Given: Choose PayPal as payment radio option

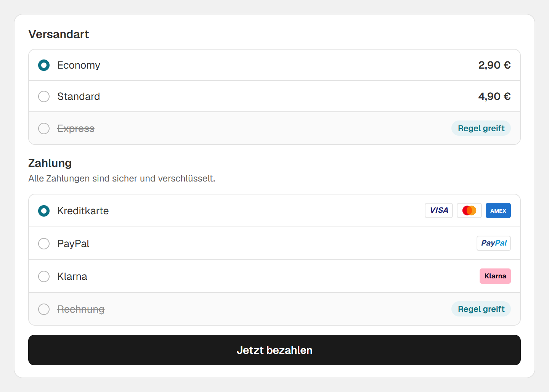Looking at the screenshot, I should point(44,244).
